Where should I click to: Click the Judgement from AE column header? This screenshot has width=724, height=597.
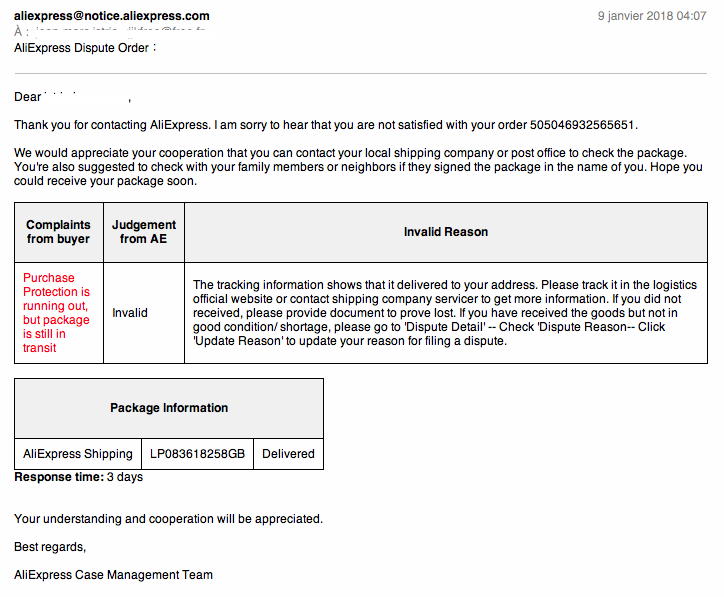[144, 232]
